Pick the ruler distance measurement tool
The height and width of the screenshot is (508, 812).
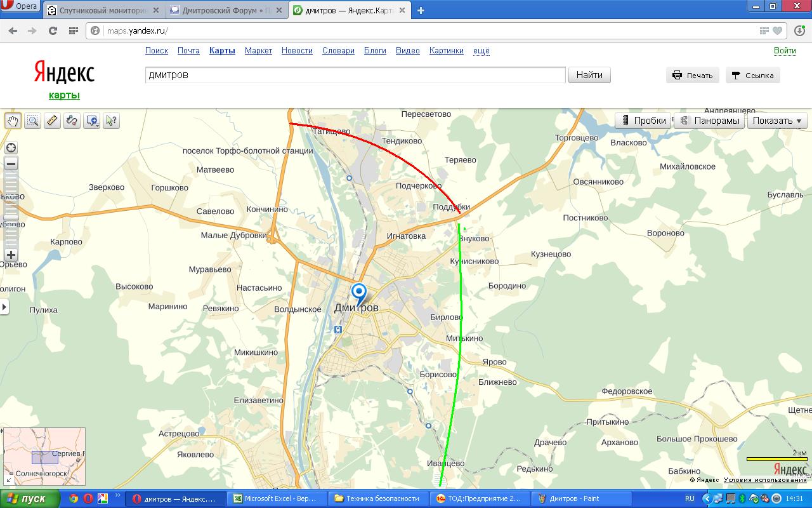(52, 121)
